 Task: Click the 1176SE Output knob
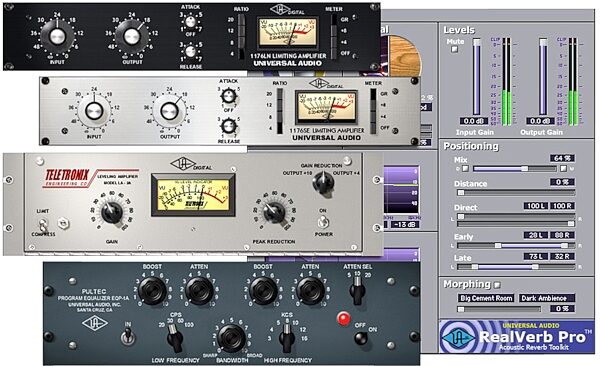tap(169, 111)
